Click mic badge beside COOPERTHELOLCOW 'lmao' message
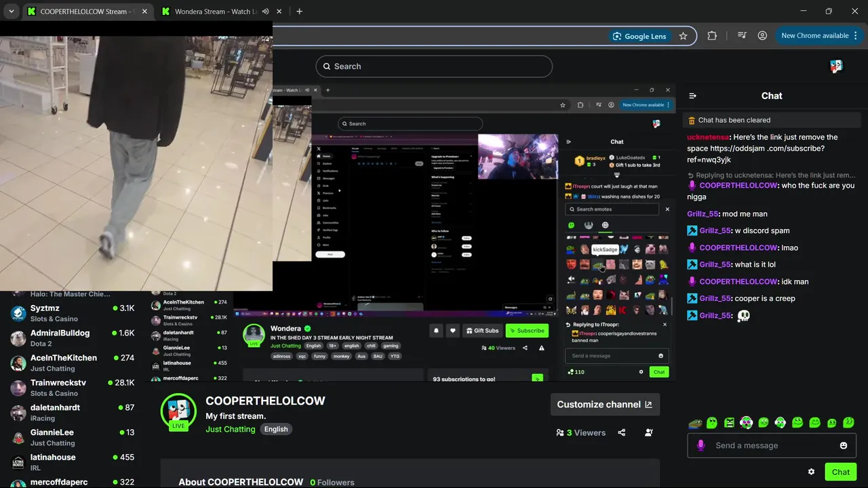This screenshot has width=868, height=488. [692, 247]
